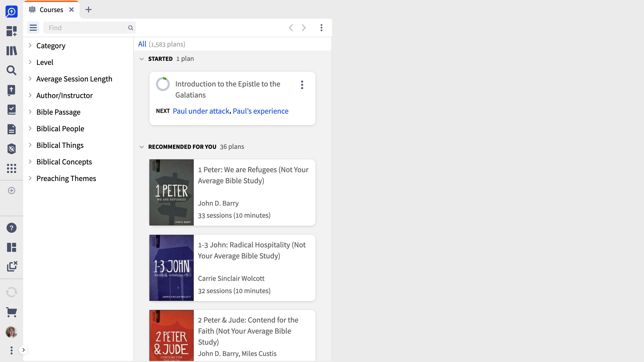Open the Layouts icon
The height and width of the screenshot is (362, 644).
(12, 247)
